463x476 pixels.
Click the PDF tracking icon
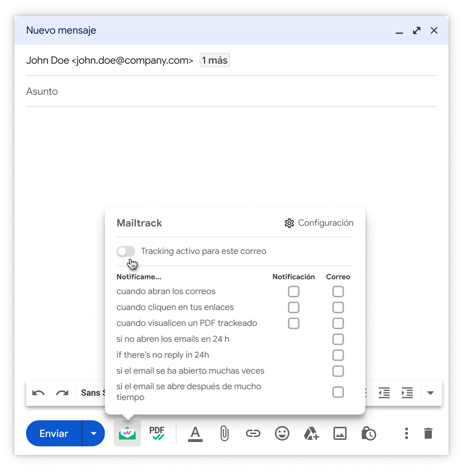coord(157,433)
